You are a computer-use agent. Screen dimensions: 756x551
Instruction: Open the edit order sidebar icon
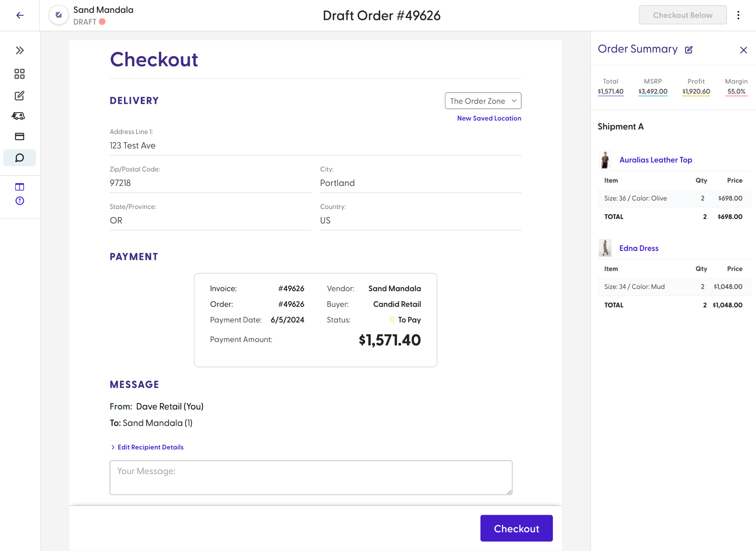[20, 96]
